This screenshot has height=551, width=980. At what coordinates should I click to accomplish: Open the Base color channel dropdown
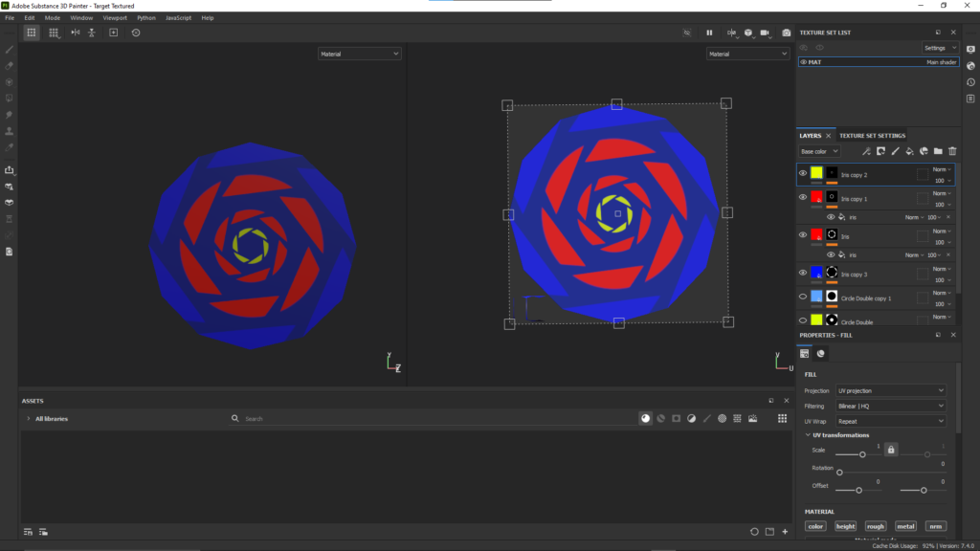(x=818, y=151)
